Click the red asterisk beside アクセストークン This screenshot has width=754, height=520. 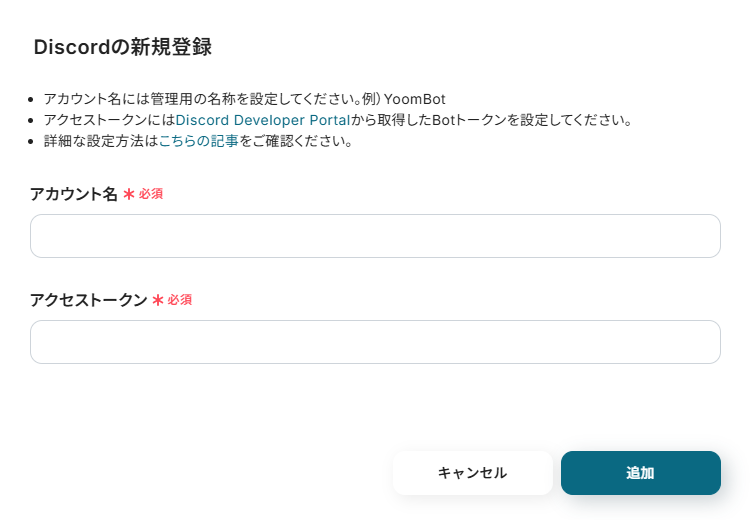(x=157, y=300)
